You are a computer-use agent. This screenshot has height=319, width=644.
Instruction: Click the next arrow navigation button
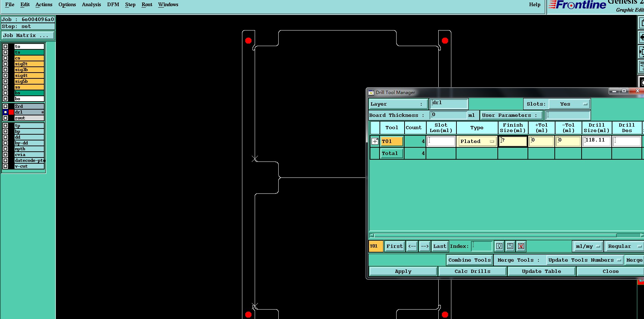[424, 246]
